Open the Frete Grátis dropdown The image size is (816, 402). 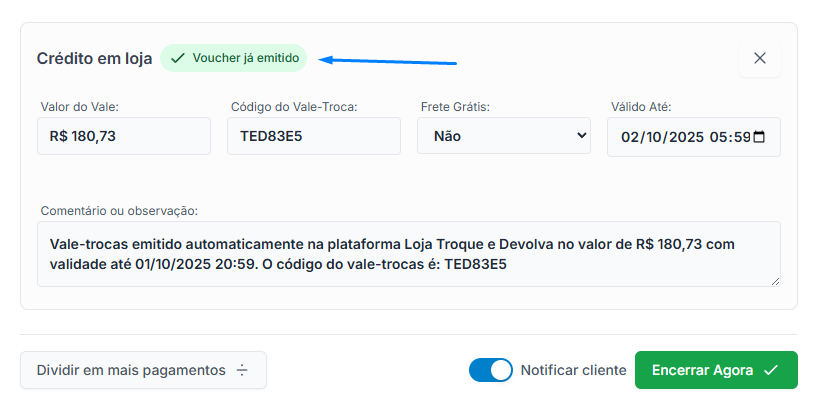coord(504,136)
